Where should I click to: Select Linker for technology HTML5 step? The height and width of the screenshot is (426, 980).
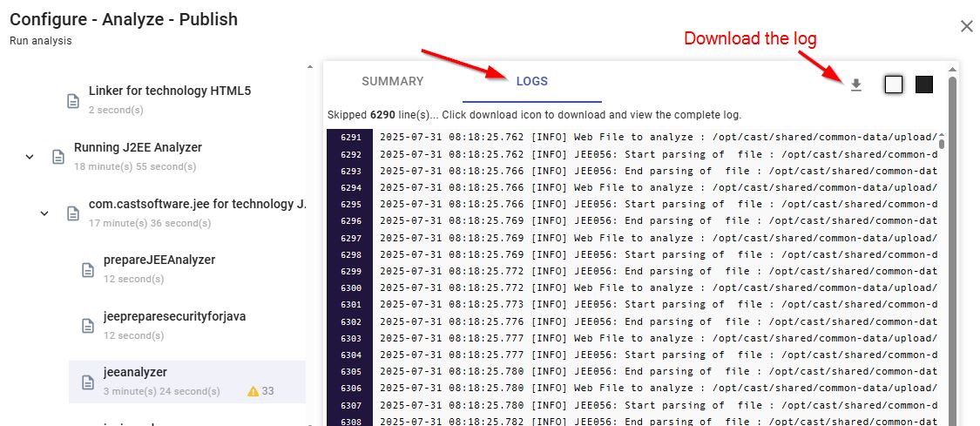click(x=171, y=91)
